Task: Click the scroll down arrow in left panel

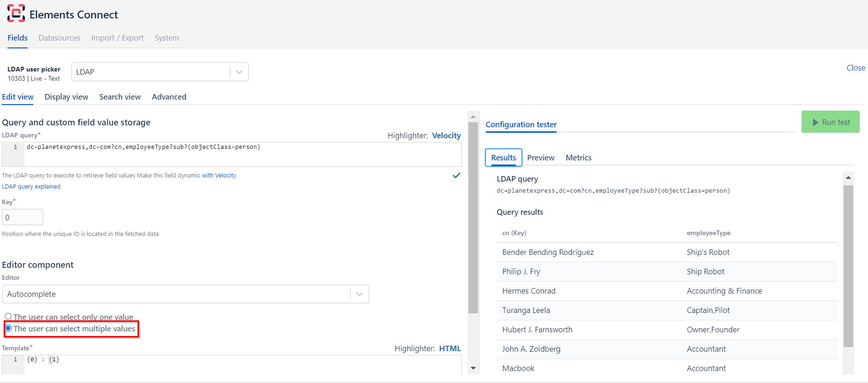Action: pyautogui.click(x=473, y=368)
